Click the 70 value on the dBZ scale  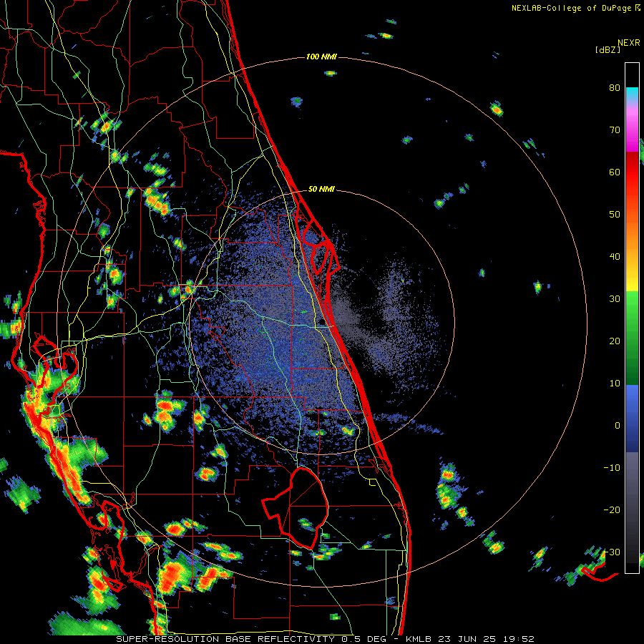[615, 130]
